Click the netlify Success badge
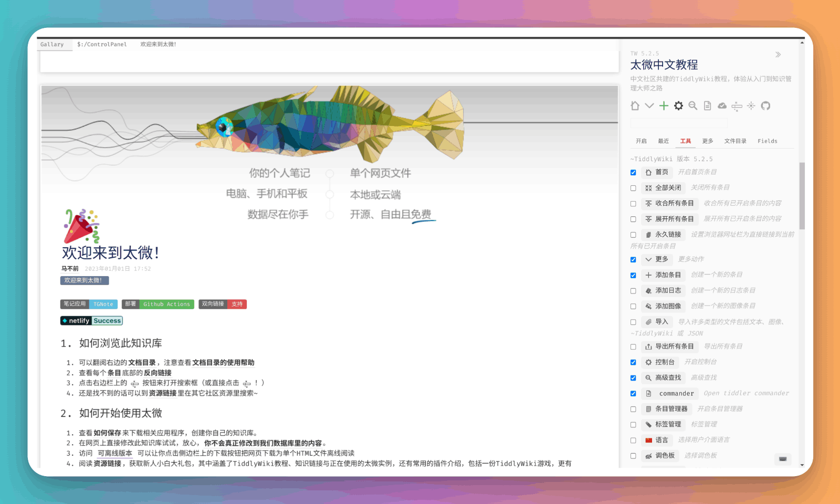The height and width of the screenshot is (504, 840). pos(91,321)
